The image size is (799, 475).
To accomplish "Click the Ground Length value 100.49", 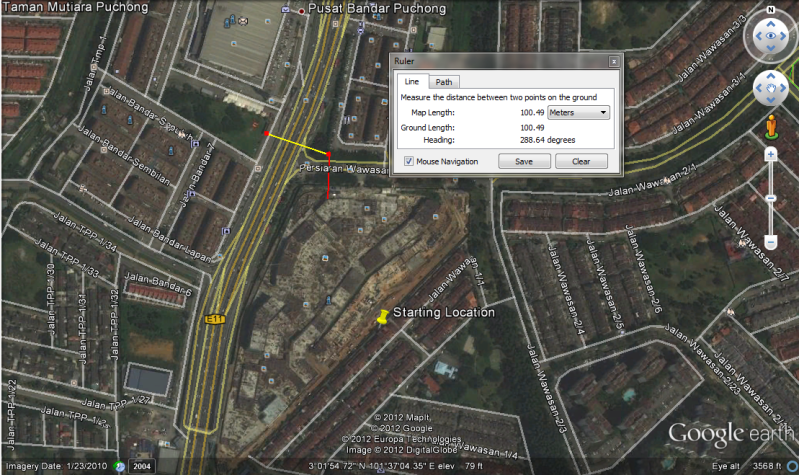I will (532, 127).
